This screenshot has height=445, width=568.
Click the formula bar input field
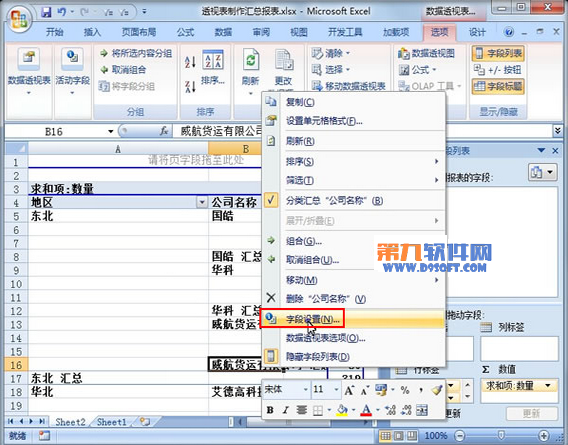point(362,131)
